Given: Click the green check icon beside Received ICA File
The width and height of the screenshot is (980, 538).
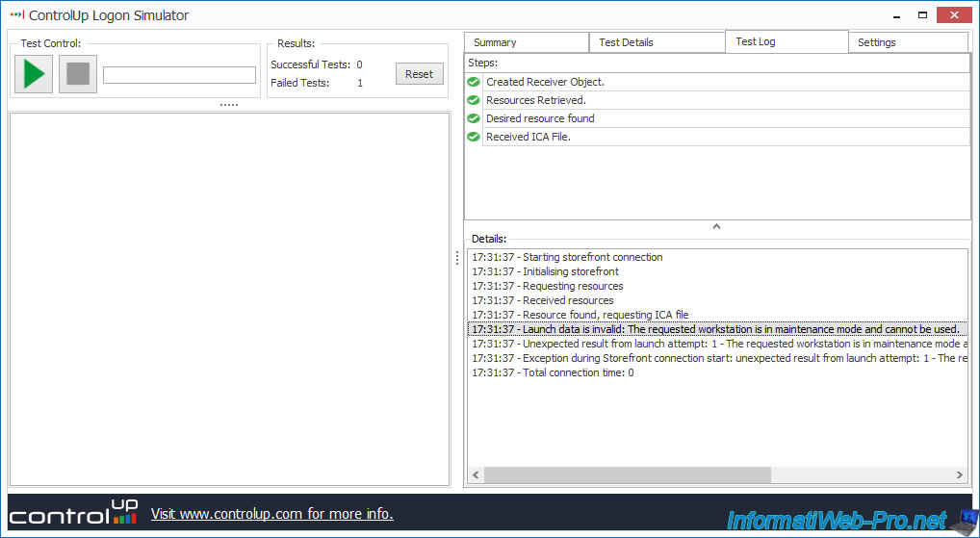Looking at the screenshot, I should point(474,137).
